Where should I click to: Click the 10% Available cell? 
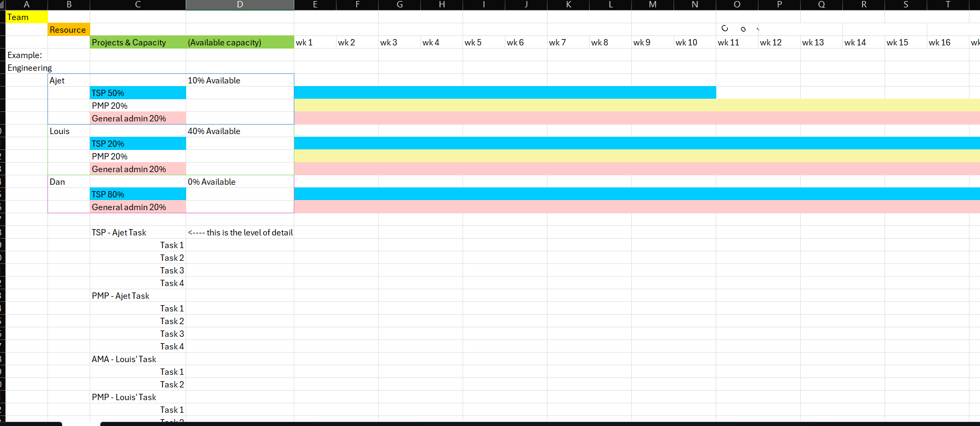240,80
